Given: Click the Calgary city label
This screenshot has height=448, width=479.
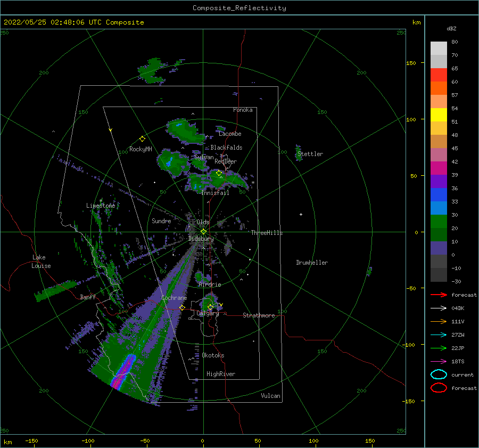Looking at the screenshot, I should point(208,313).
